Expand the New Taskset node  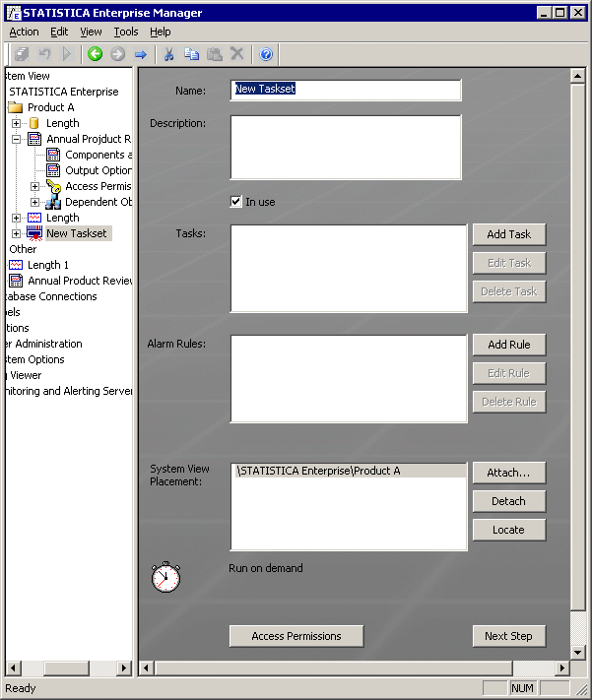16,233
